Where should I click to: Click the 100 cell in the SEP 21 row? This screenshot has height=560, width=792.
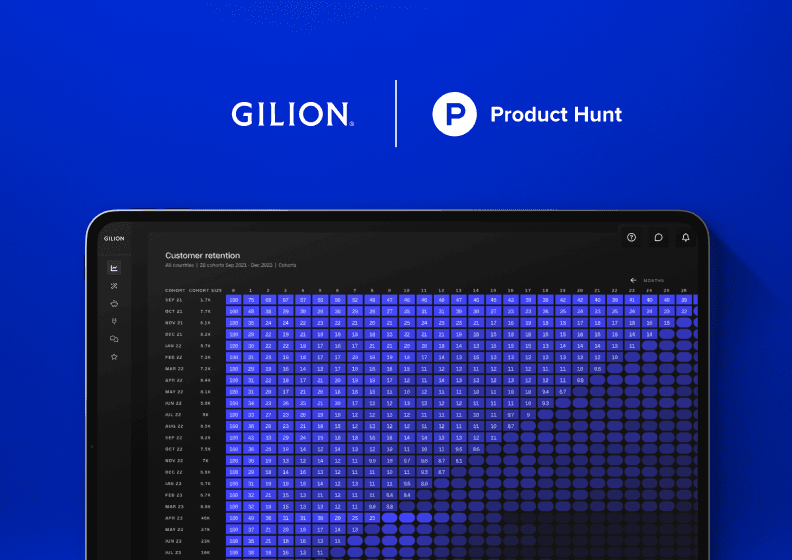[x=233, y=300]
